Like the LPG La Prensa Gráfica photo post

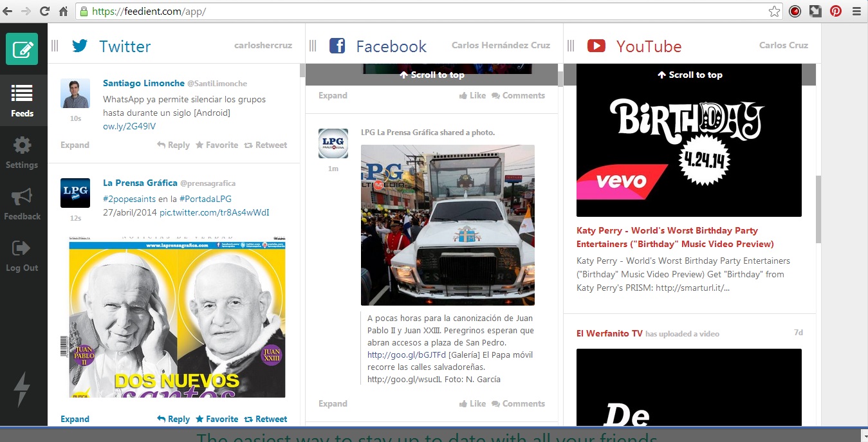(x=473, y=403)
